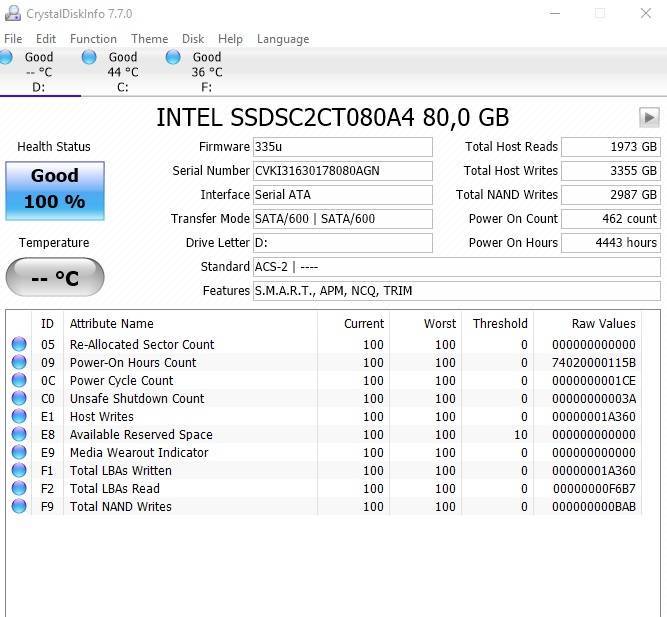Click the Raw Values column header

(x=603, y=323)
